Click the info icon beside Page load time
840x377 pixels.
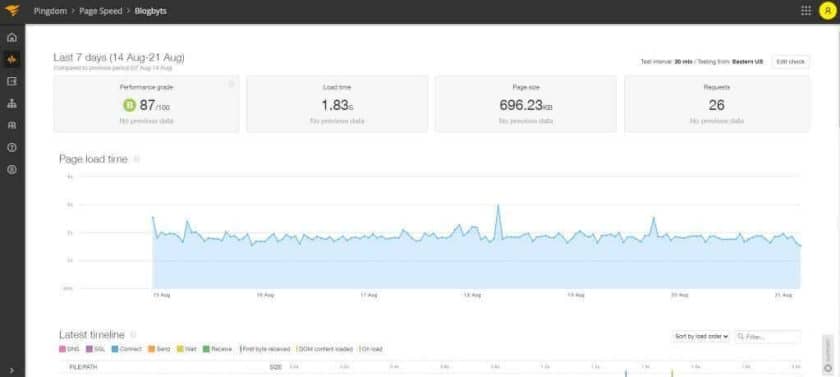tap(137, 159)
